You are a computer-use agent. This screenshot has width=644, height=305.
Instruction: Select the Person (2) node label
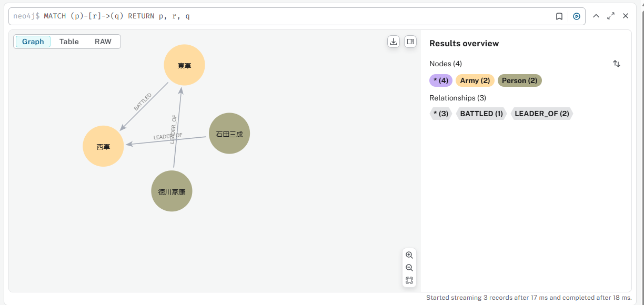520,80
